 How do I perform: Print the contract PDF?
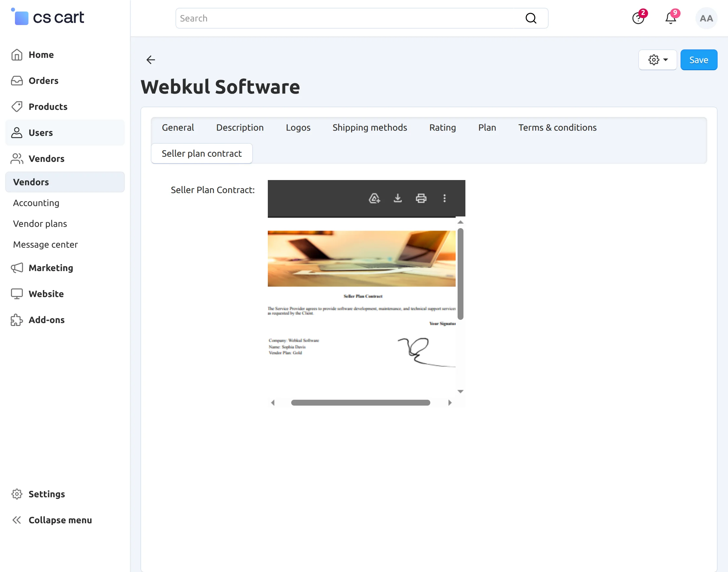421,198
